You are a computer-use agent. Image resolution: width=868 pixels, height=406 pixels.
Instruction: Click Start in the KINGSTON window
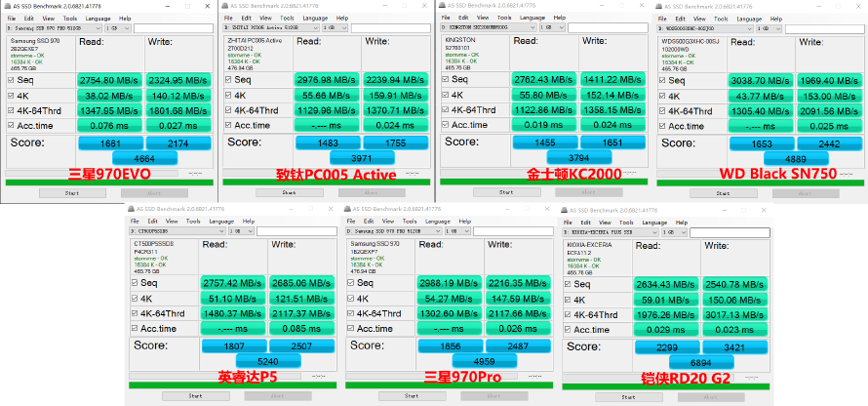click(506, 193)
